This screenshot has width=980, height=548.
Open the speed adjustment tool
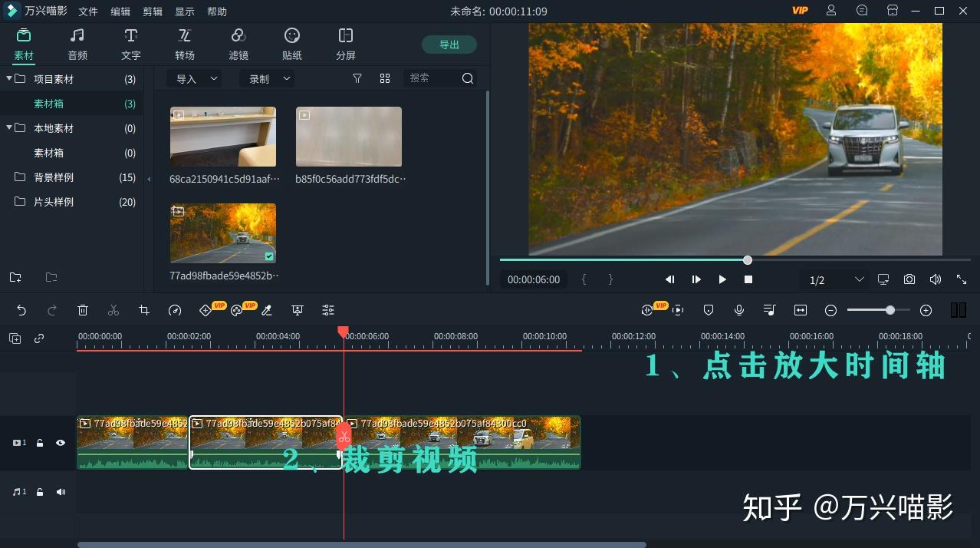click(x=175, y=310)
